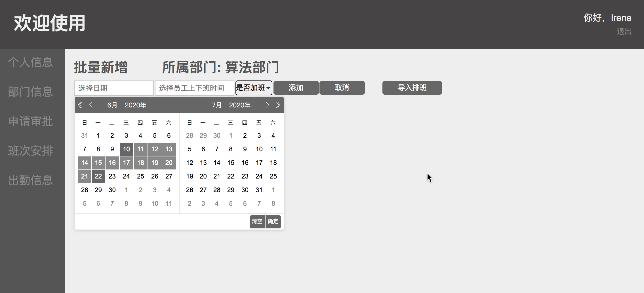Select July 15 in the calendar
The image size is (644, 293).
coord(231,162)
